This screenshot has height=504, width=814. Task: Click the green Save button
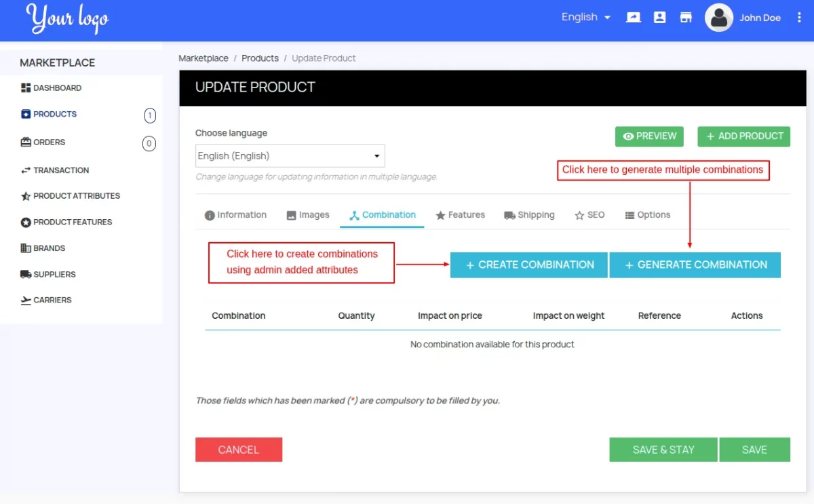tap(754, 450)
